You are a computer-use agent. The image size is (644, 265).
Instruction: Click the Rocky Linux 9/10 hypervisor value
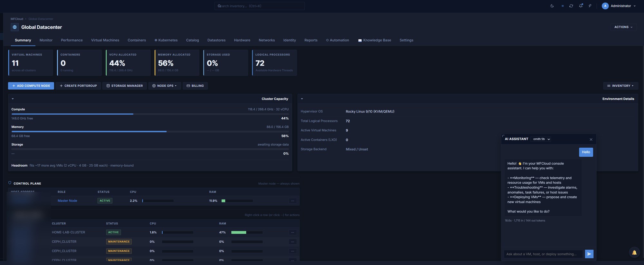coord(370,112)
